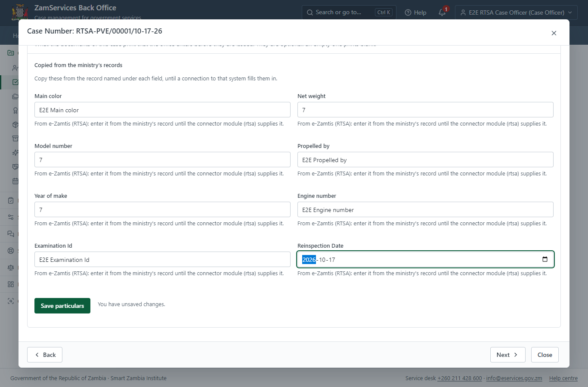588x387 pixels.
Task: Open the calendar picker in Reinspection Date
Action: point(545,259)
